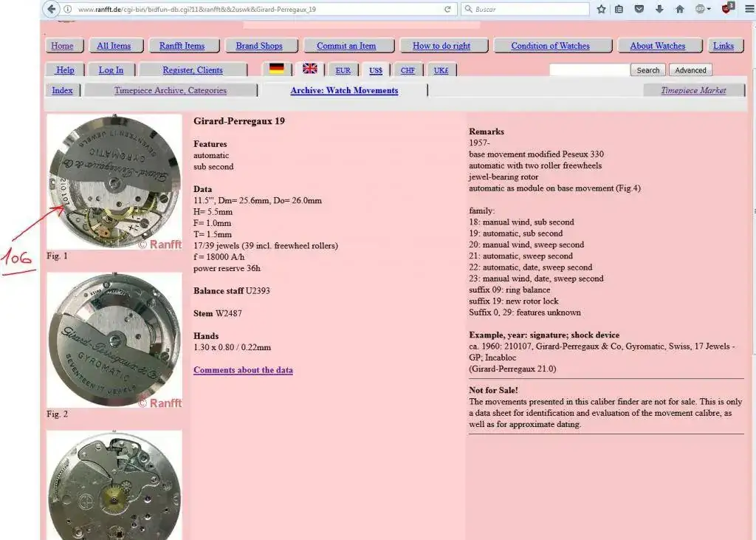
Task: Click the uBlock extension icon
Action: 727,7
